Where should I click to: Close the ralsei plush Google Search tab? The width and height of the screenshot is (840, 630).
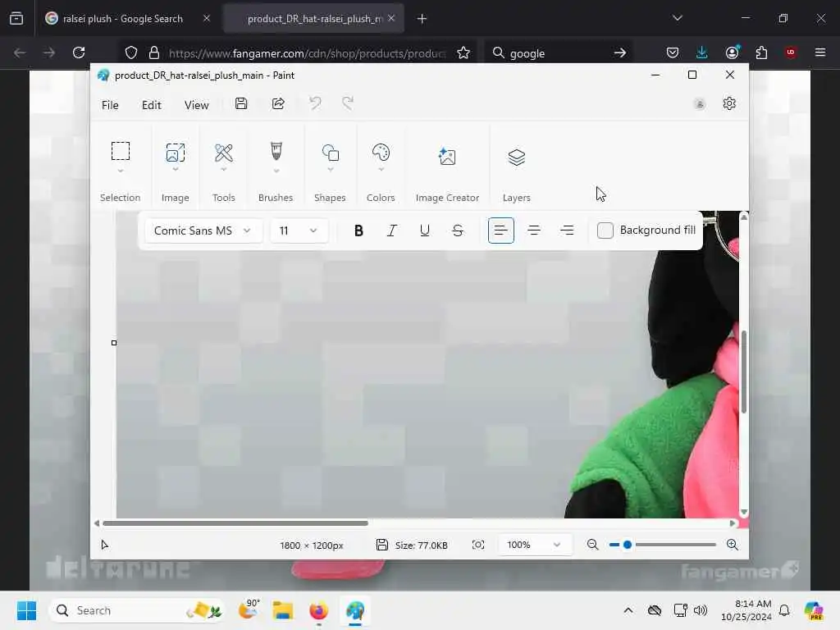207,18
